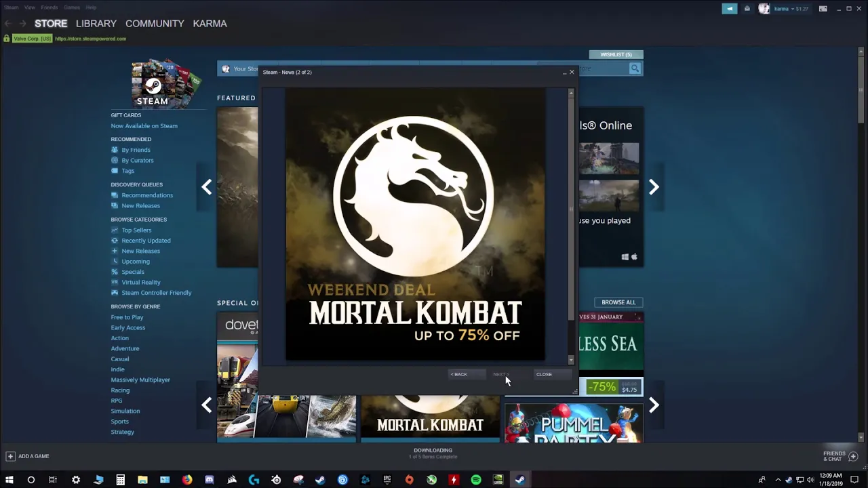This screenshot has height=488, width=868.
Task: Switch to Big Picture mode icon
Action: coord(823,9)
